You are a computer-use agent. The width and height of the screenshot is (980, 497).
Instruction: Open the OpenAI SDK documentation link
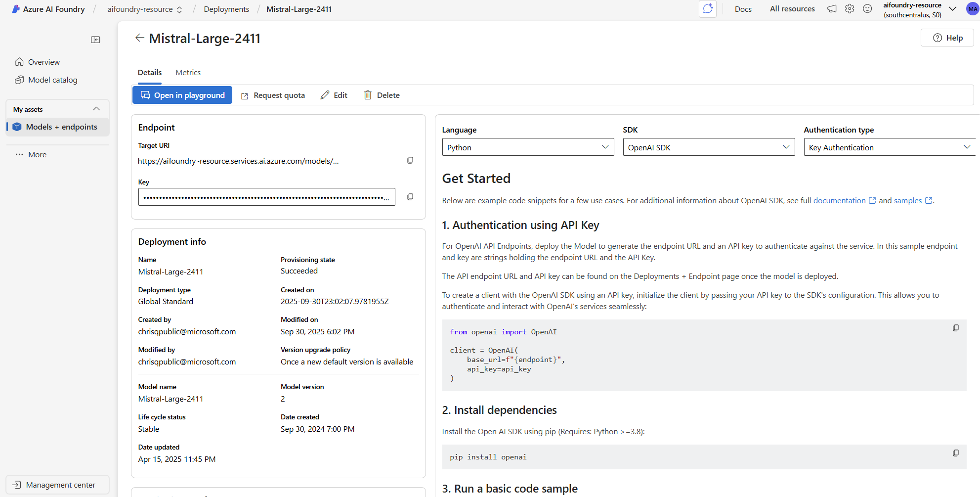click(x=840, y=200)
